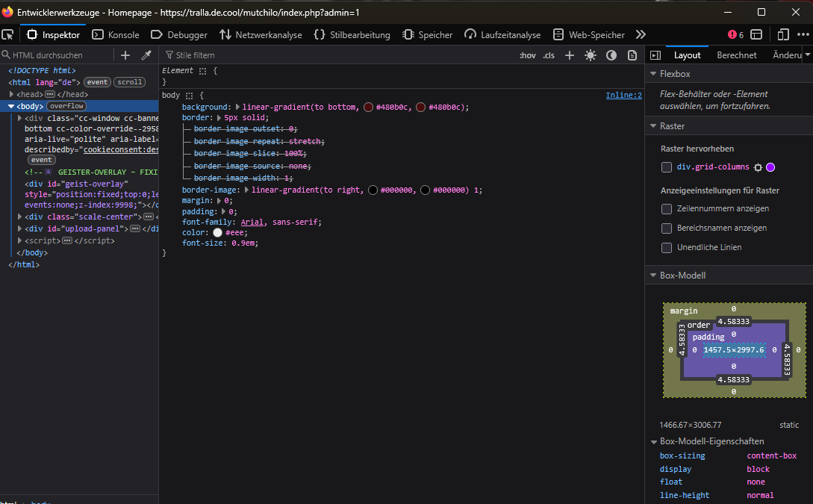Open the Inline:2 source link
Screen dimensions: 813x504
[x=623, y=96]
